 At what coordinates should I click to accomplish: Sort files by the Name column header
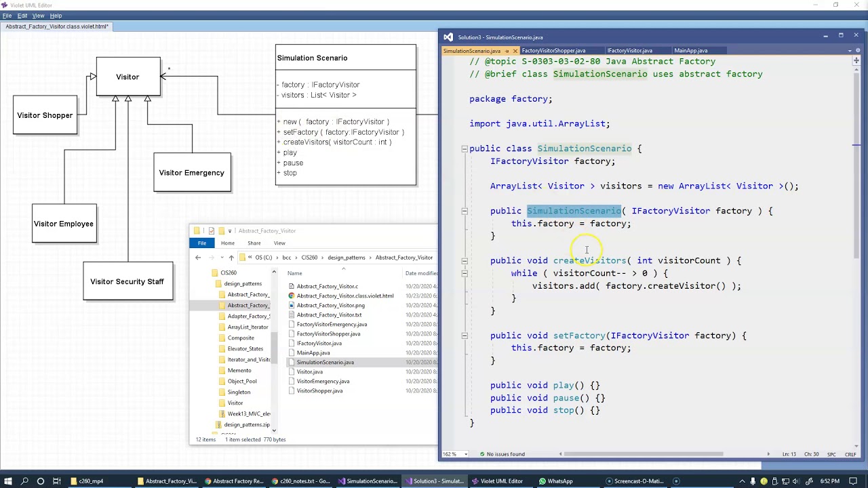pyautogui.click(x=294, y=273)
